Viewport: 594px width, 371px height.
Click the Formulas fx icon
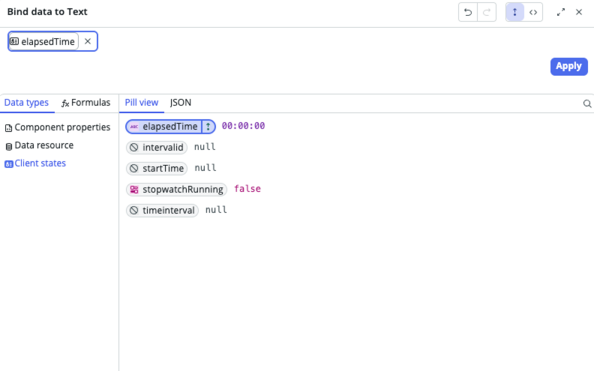(65, 103)
